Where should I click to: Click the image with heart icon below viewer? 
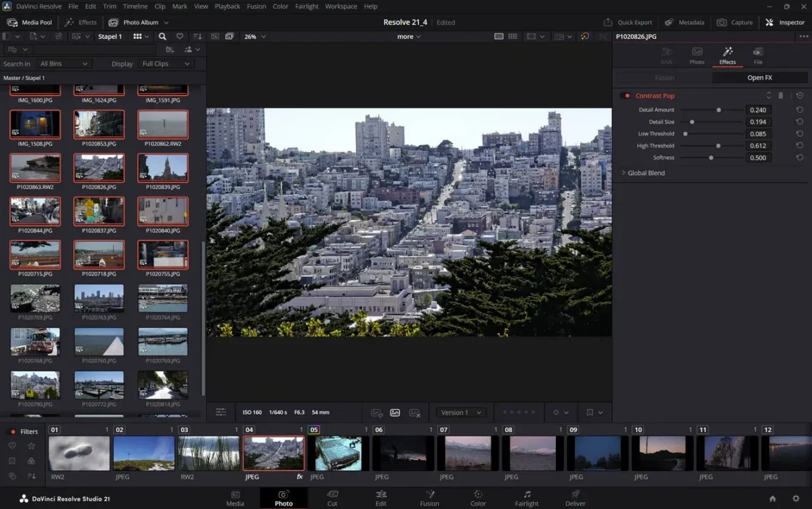click(x=376, y=413)
